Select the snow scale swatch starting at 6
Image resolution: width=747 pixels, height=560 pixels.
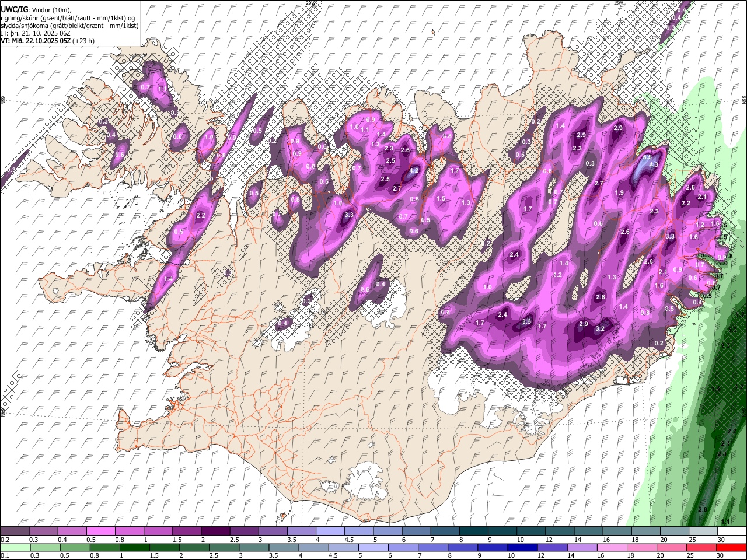pos(416,531)
